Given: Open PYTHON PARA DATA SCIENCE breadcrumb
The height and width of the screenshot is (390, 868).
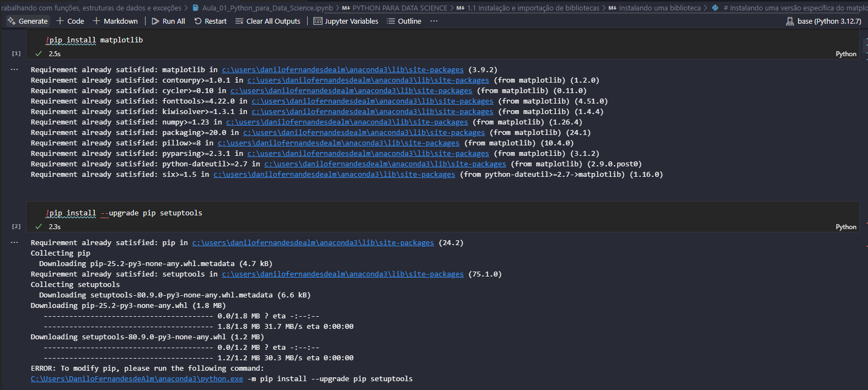Looking at the screenshot, I should (395, 8).
